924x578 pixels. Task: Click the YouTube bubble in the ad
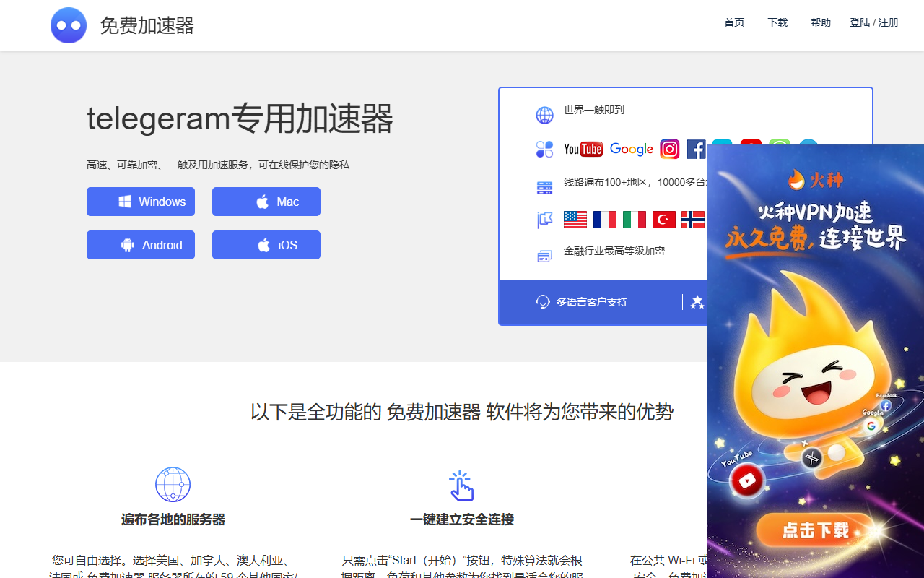coord(747,480)
